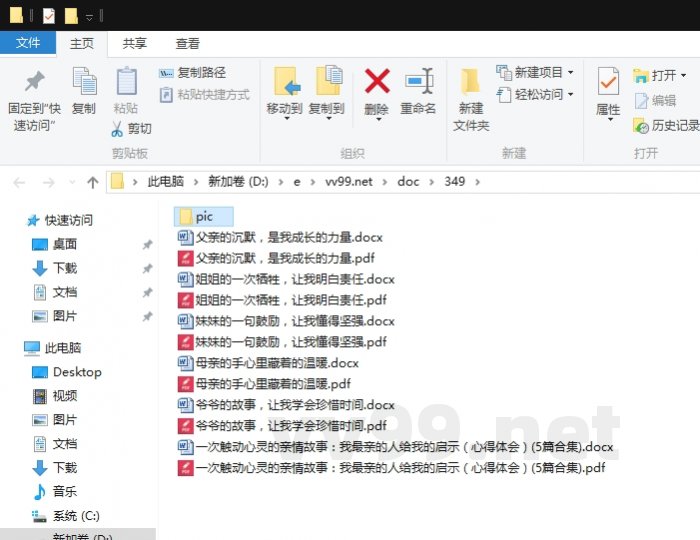Select the 5篇合集 pdf file
The image size is (700, 540).
pyautogui.click(x=392, y=468)
